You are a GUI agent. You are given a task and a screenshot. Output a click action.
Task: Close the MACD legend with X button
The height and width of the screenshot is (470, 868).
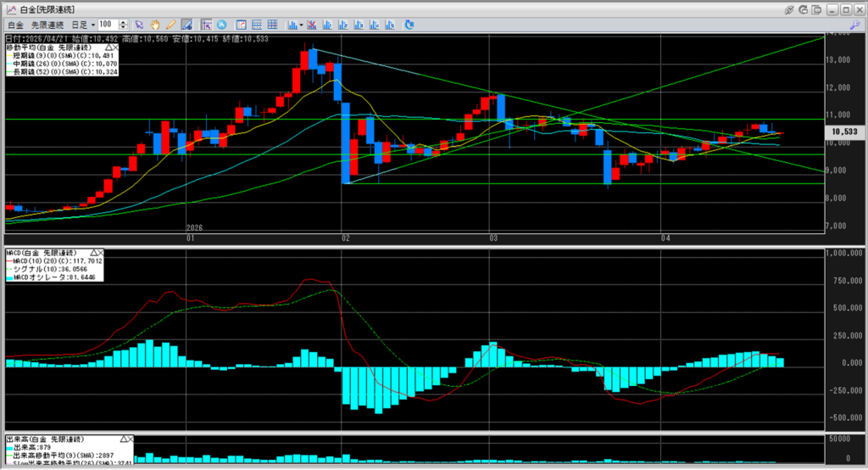101,253
